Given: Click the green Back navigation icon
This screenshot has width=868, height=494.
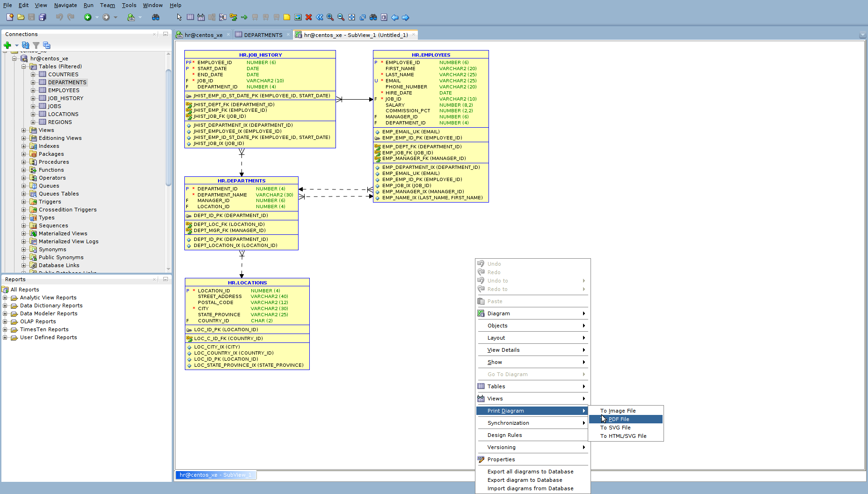Looking at the screenshot, I should (x=88, y=17).
